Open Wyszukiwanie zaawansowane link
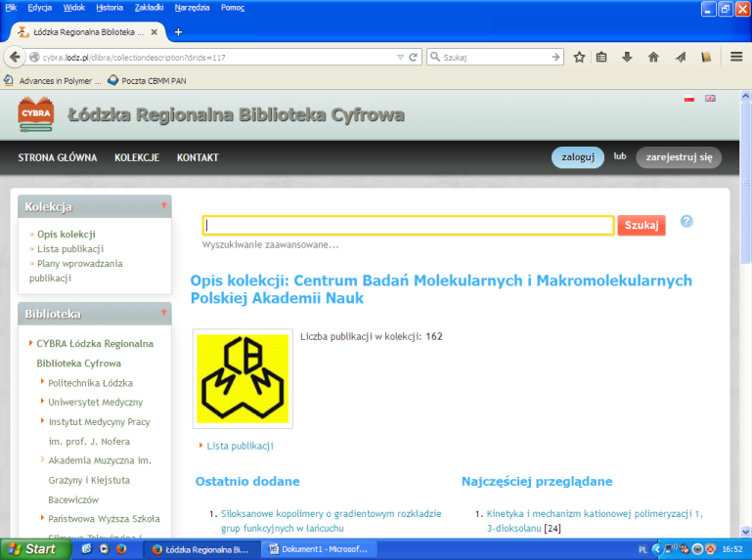This screenshot has width=752, height=560. click(x=270, y=244)
